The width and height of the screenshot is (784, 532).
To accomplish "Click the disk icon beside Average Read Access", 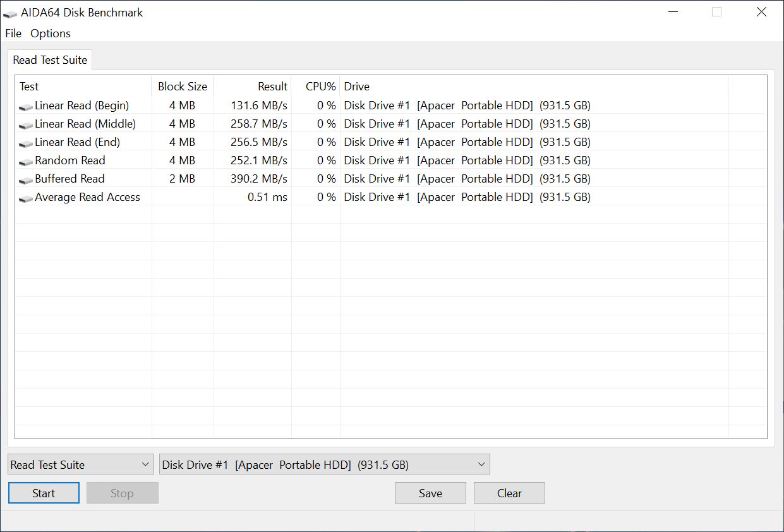I will (x=26, y=198).
